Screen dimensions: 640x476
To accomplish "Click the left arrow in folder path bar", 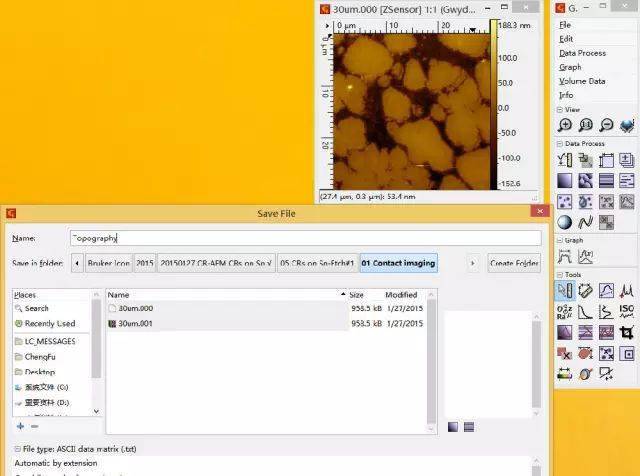I will click(77, 263).
